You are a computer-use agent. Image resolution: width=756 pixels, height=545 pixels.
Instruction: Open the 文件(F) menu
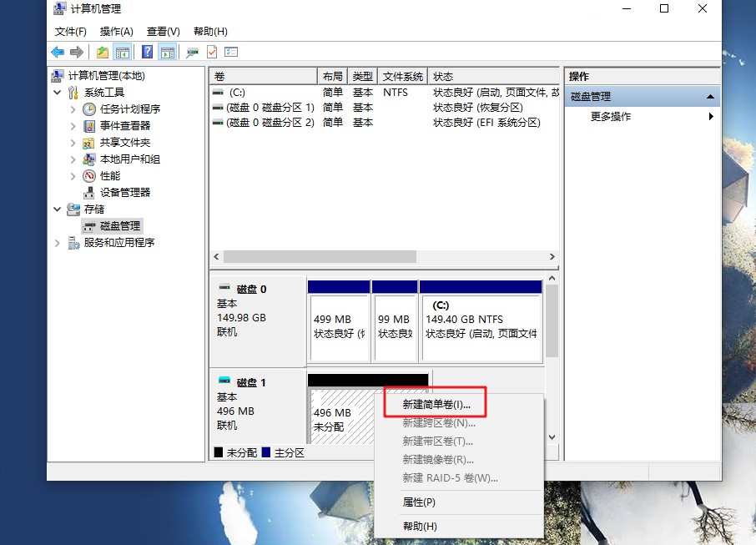71,32
